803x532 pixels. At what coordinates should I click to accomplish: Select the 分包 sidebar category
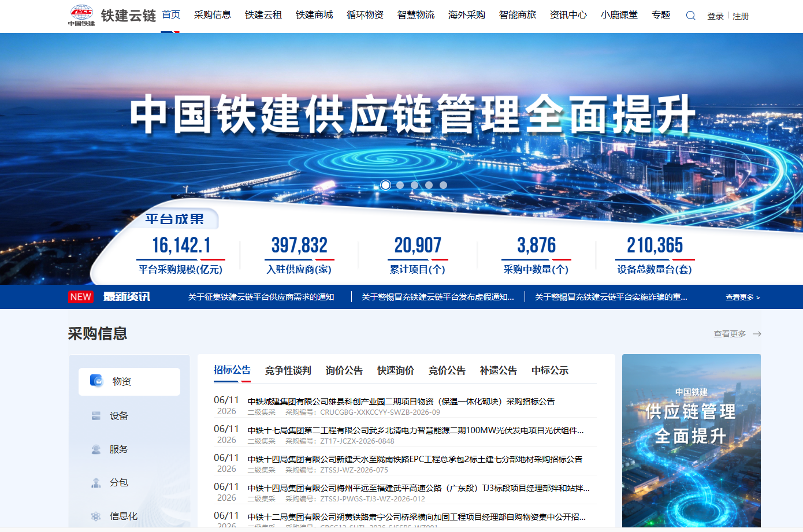129,483
